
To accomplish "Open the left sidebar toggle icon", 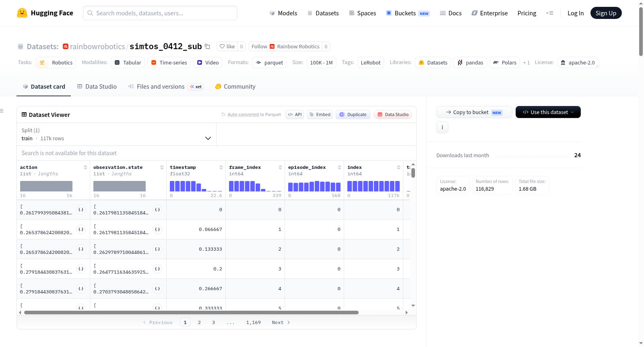I will click(x=2, y=111).
